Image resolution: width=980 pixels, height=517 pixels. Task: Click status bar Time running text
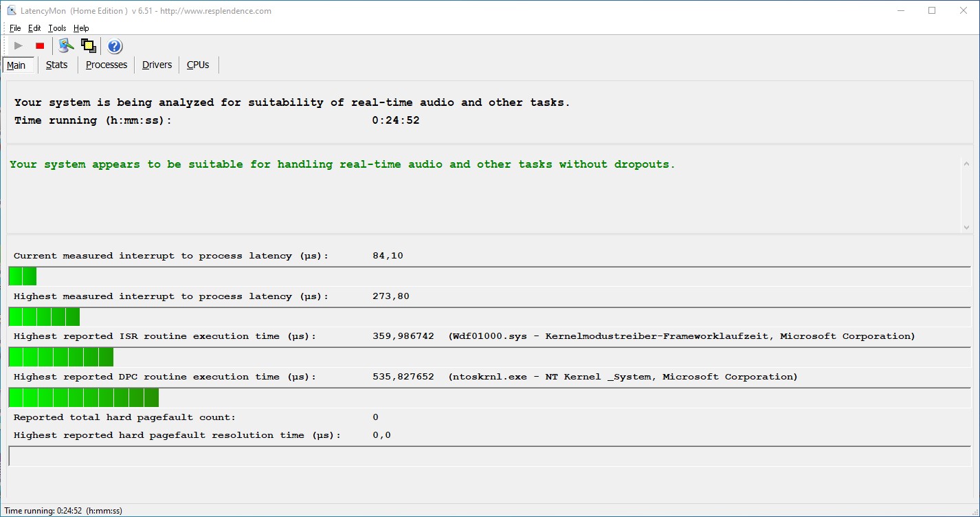coord(63,511)
